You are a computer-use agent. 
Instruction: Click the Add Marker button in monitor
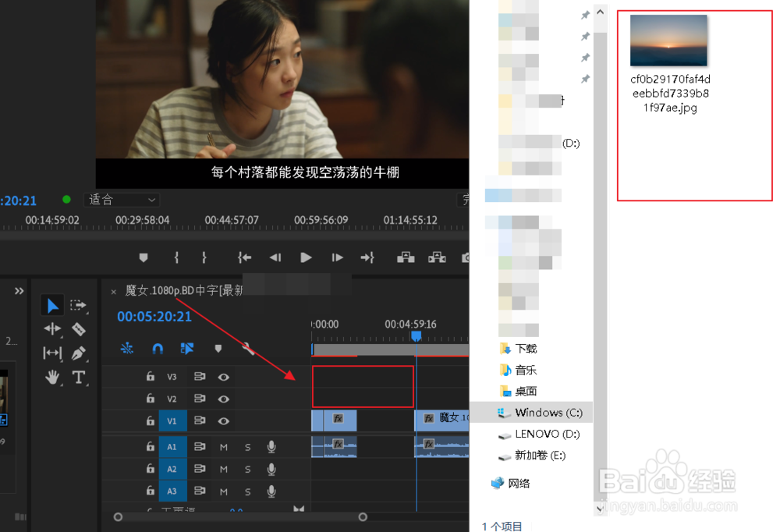pos(144,257)
